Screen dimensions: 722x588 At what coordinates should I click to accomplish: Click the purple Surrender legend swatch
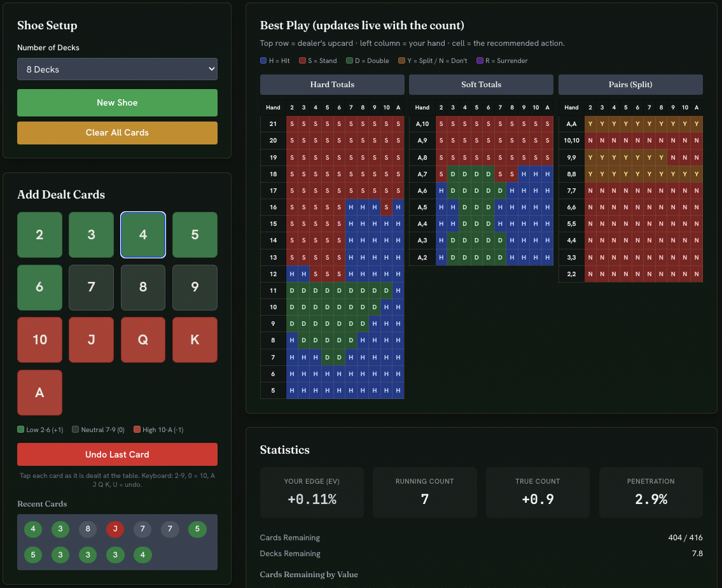[480, 60]
